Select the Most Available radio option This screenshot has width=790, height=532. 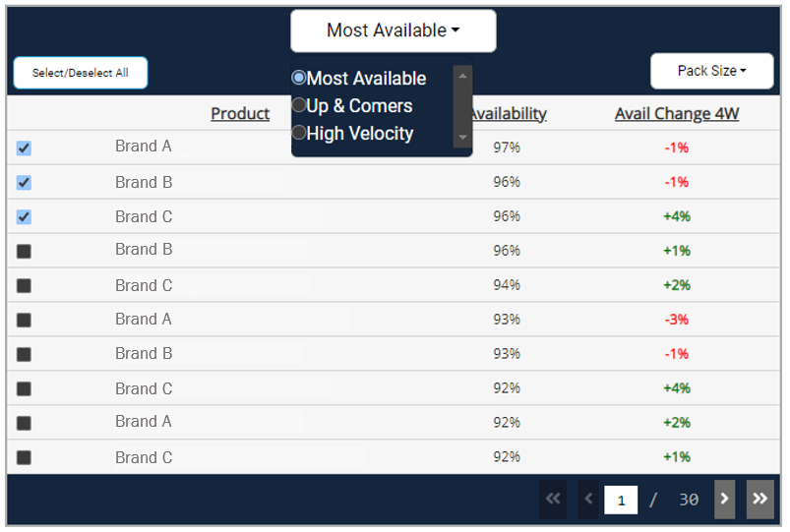(x=299, y=78)
